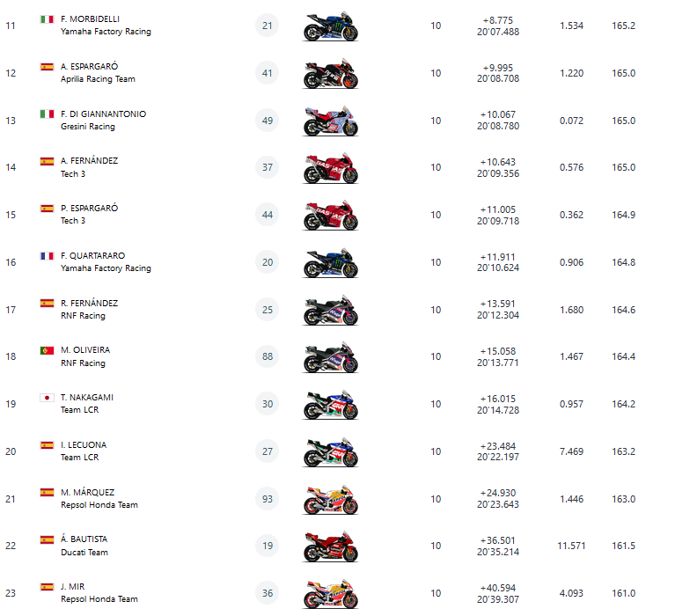The height and width of the screenshot is (616, 697).
Task: Open M. Márquez's Repsol Honda bike image
Action: click(x=331, y=500)
